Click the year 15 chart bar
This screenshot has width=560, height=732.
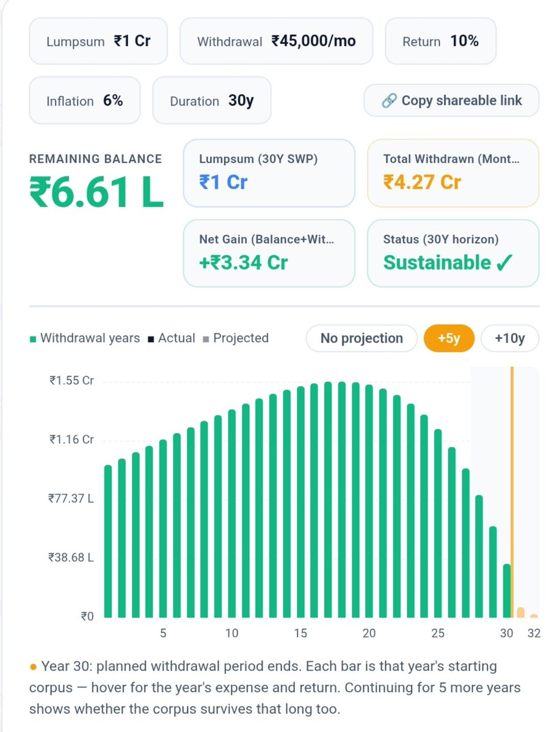300,502
